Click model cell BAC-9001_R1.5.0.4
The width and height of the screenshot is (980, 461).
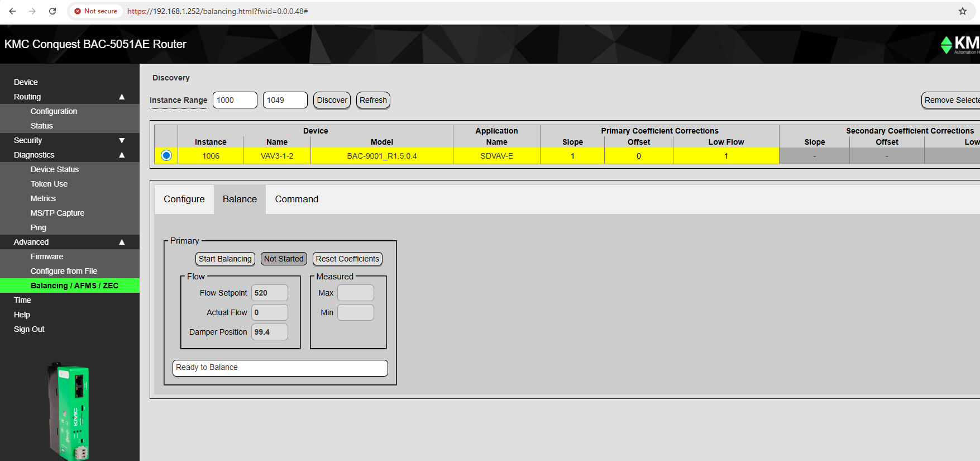[x=382, y=156]
